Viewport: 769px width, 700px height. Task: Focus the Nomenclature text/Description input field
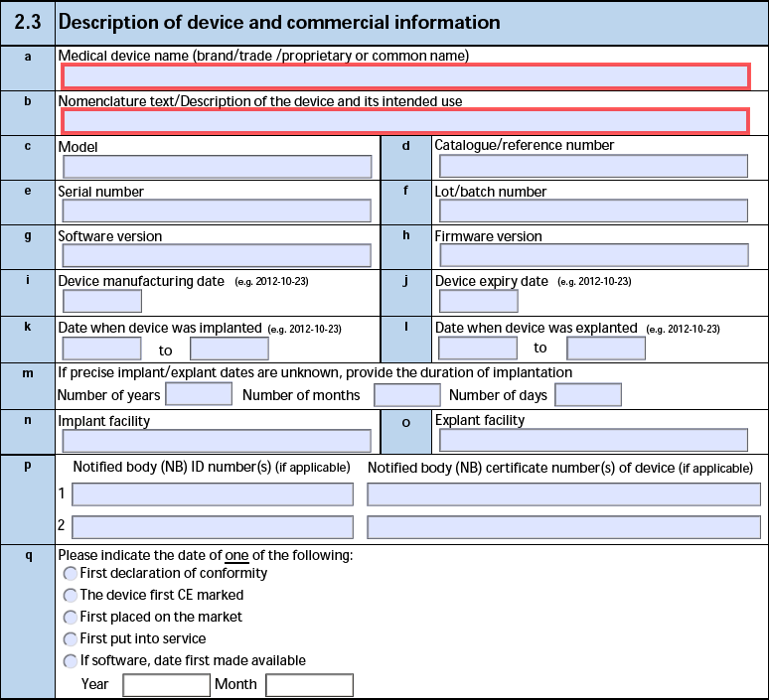tap(405, 121)
